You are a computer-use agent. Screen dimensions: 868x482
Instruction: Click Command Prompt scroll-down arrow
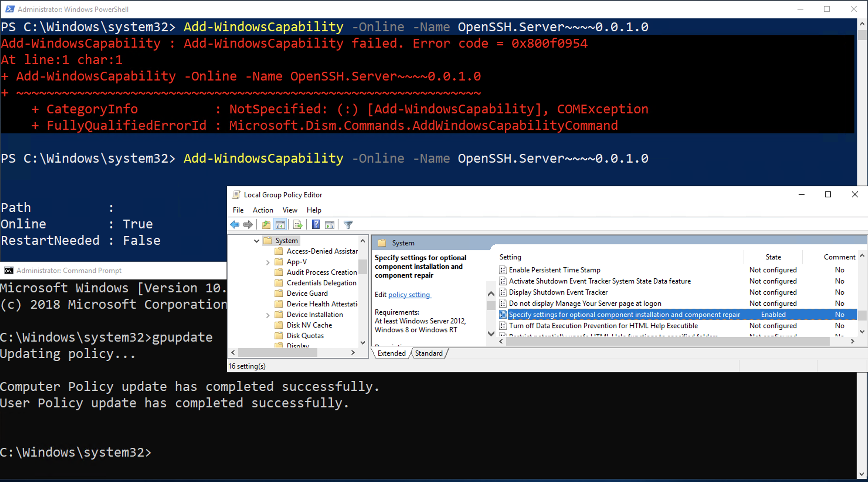click(862, 474)
